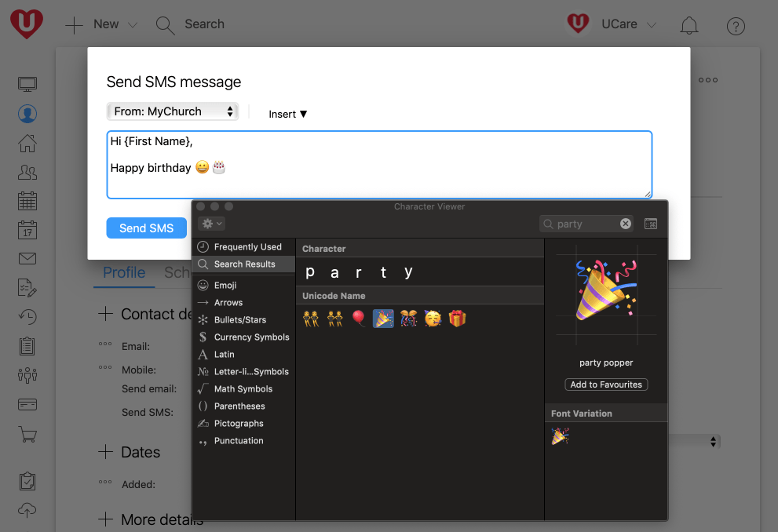Screen dimensions: 778x532
Task: Open the dashboard monitor icon in sidebar
Action: pos(27,84)
